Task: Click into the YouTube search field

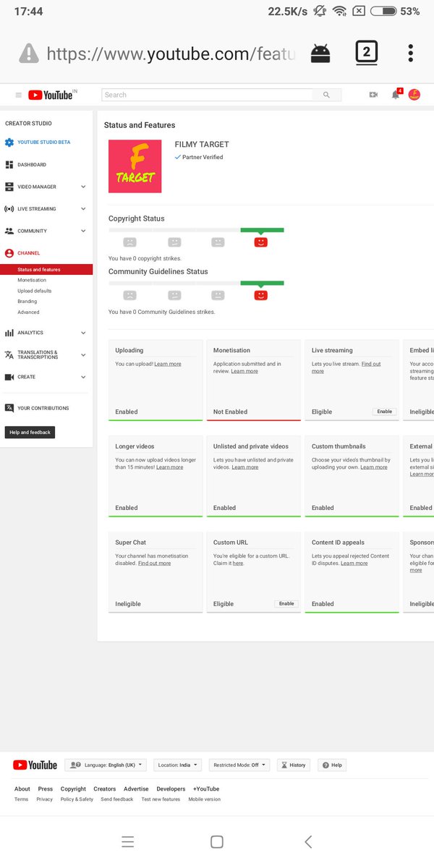Action: 207,95
